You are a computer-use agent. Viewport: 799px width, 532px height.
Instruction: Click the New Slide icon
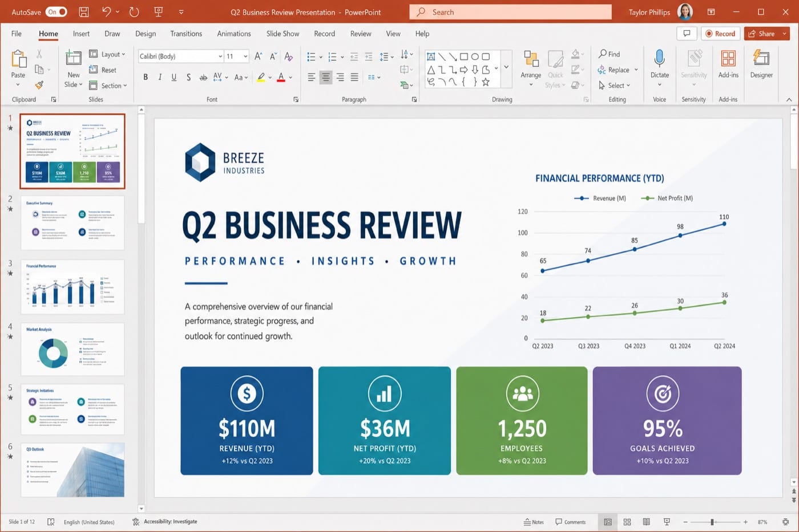click(x=74, y=58)
